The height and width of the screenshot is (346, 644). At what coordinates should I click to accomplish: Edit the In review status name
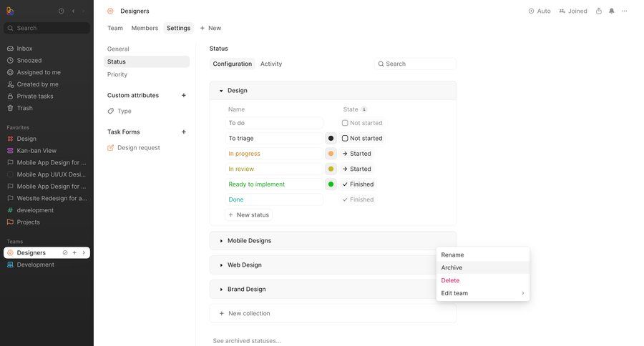[x=274, y=169]
